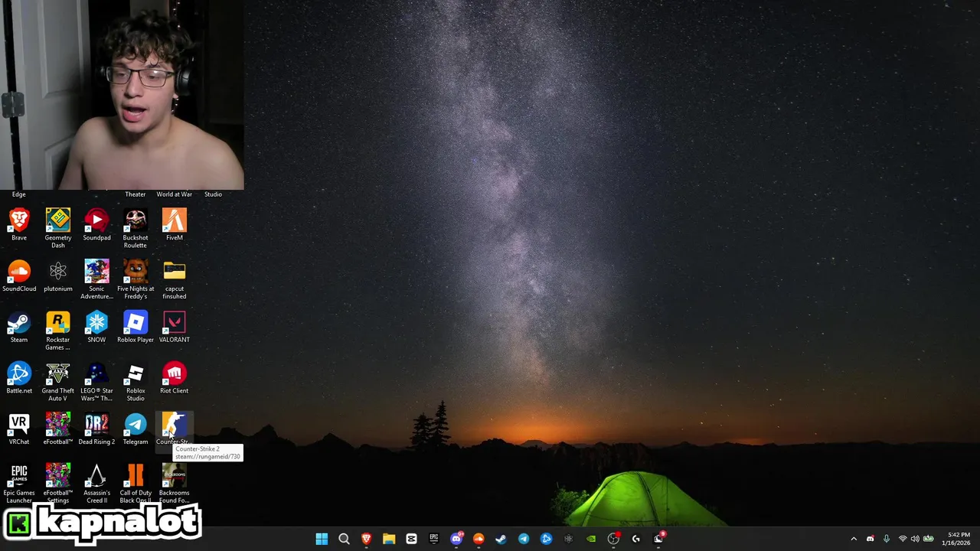
Task: Open Battle.net from the taskbar
Action: [546, 539]
